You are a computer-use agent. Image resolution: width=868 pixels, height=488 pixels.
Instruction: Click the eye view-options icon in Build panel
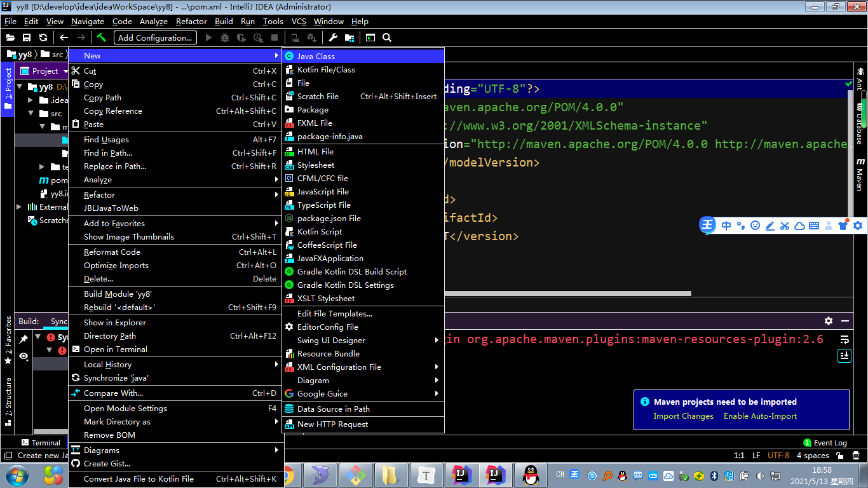click(24, 356)
